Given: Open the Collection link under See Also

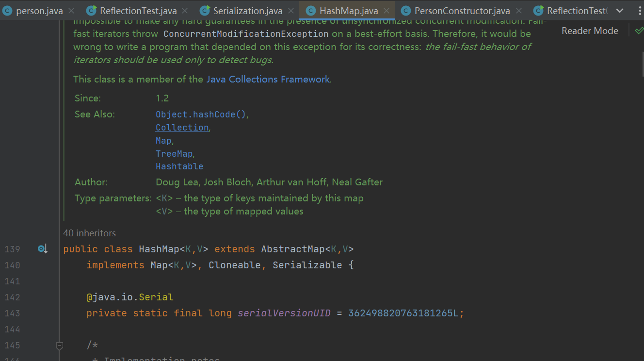Looking at the screenshot, I should click(182, 127).
